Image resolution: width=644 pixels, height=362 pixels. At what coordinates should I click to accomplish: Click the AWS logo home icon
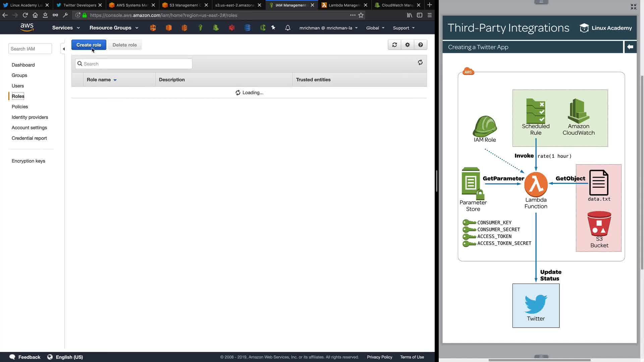(27, 27)
